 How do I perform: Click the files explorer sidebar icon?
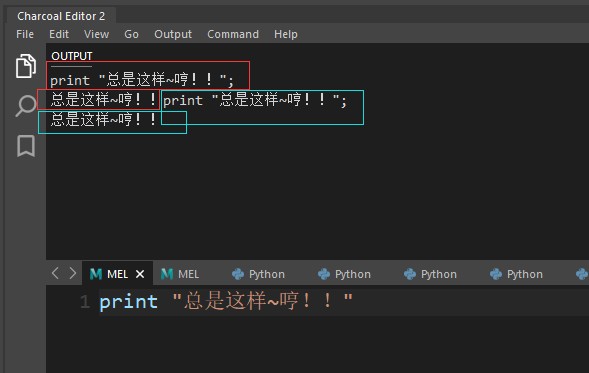pyautogui.click(x=26, y=66)
